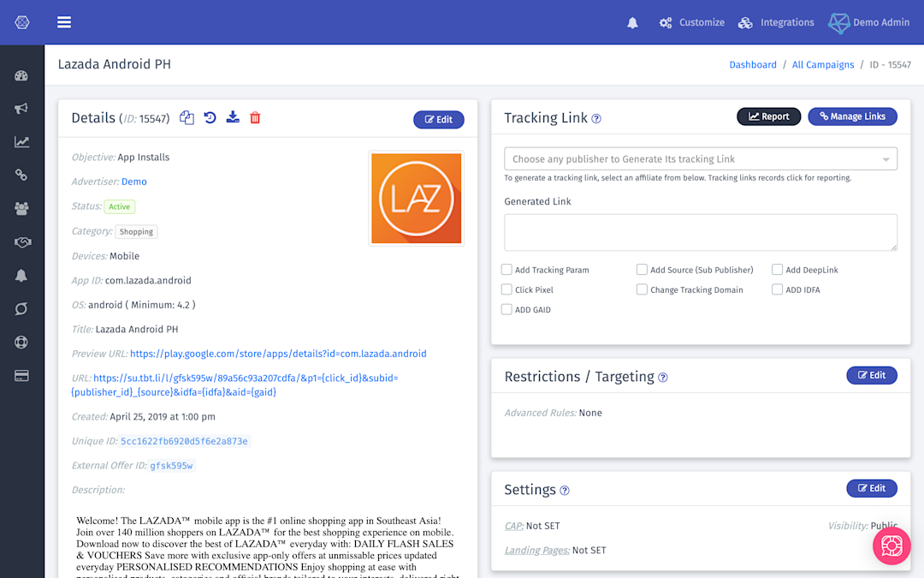Open the links chain icon in the sidebar
Viewport: 924px width, 578px height.
21,176
